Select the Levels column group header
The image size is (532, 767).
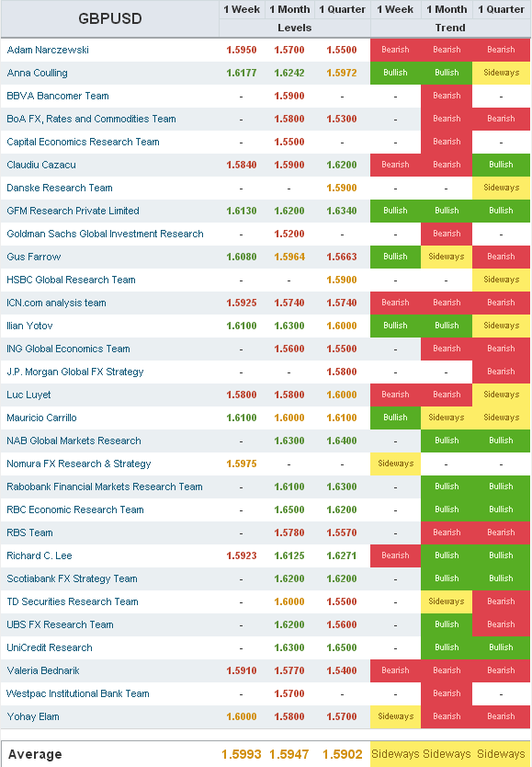[x=295, y=28]
